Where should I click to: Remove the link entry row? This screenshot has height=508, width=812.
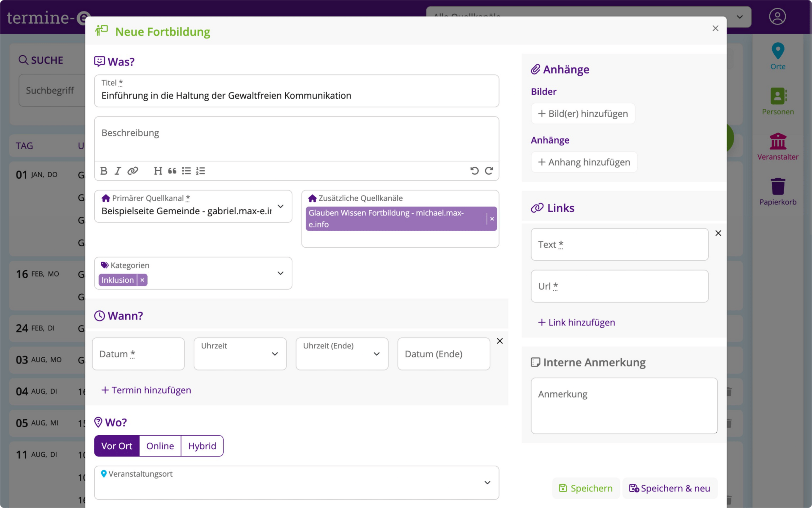pos(718,233)
